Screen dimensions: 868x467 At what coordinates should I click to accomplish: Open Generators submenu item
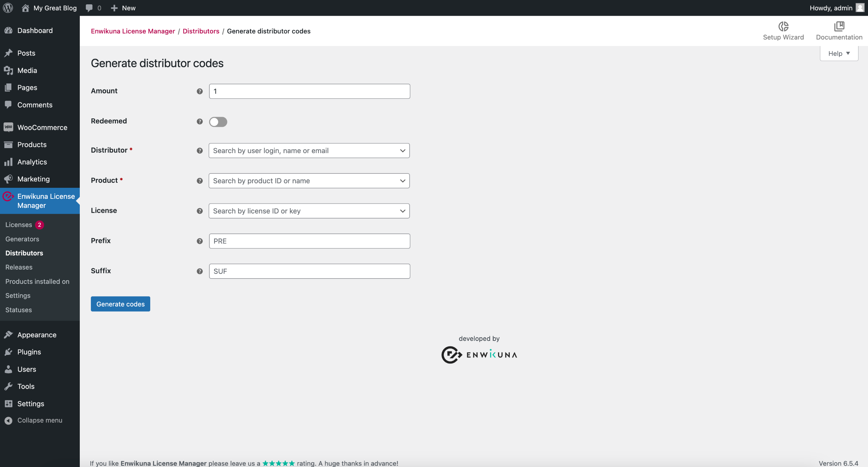22,239
